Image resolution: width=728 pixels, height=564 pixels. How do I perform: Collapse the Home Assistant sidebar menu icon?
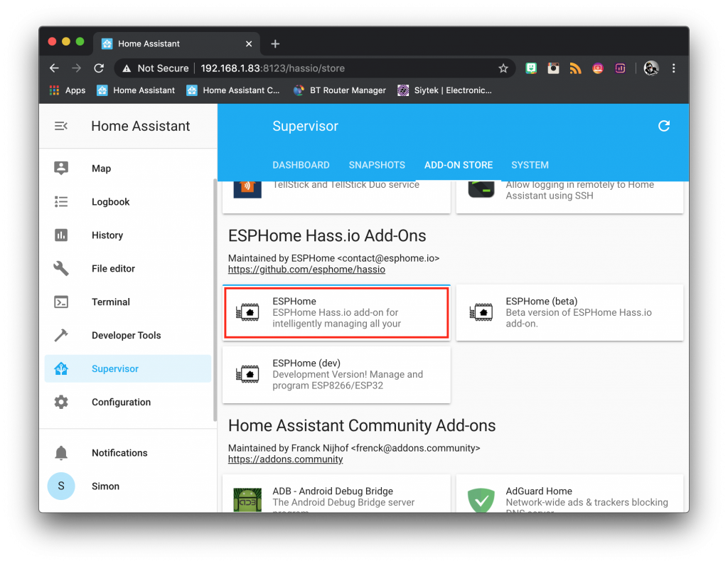61,126
